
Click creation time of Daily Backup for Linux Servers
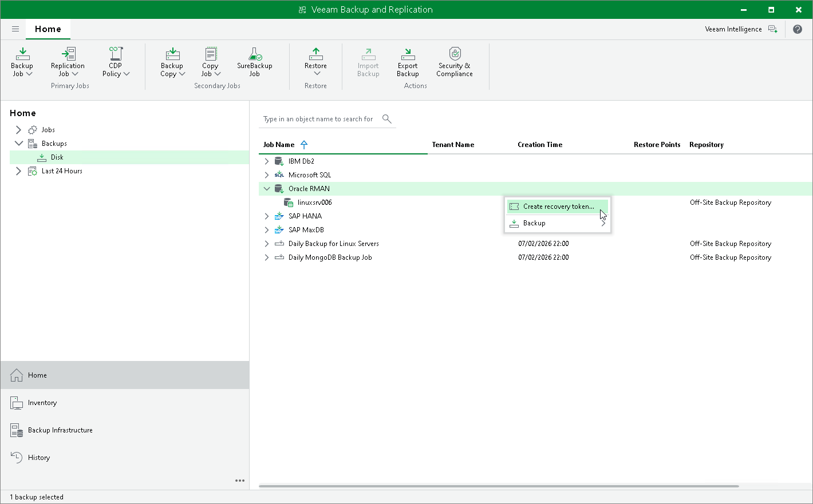point(543,244)
